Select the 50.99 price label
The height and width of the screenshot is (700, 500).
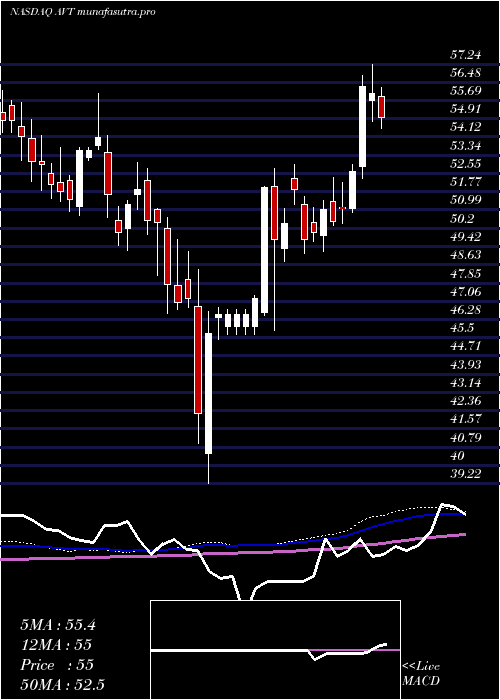pyautogui.click(x=465, y=200)
